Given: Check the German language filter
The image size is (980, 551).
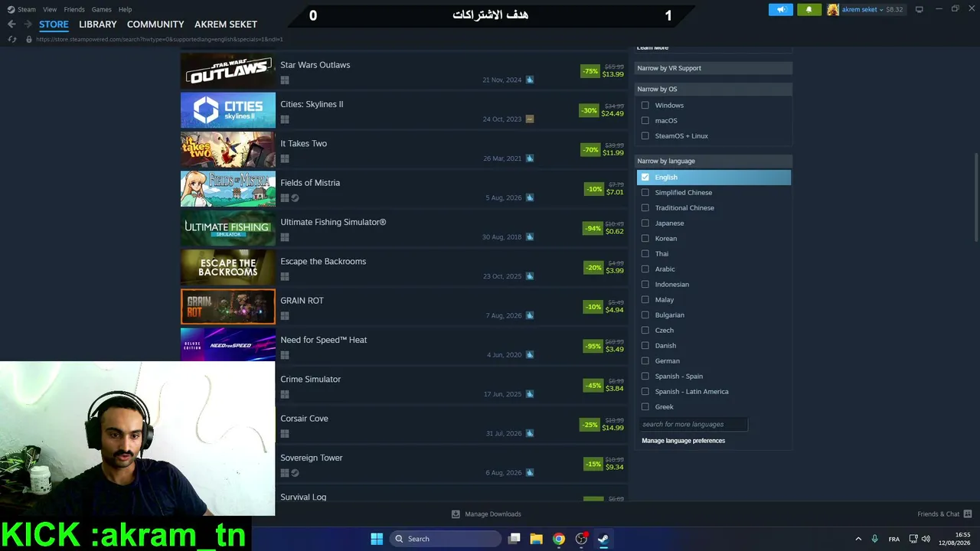Looking at the screenshot, I should [645, 360].
